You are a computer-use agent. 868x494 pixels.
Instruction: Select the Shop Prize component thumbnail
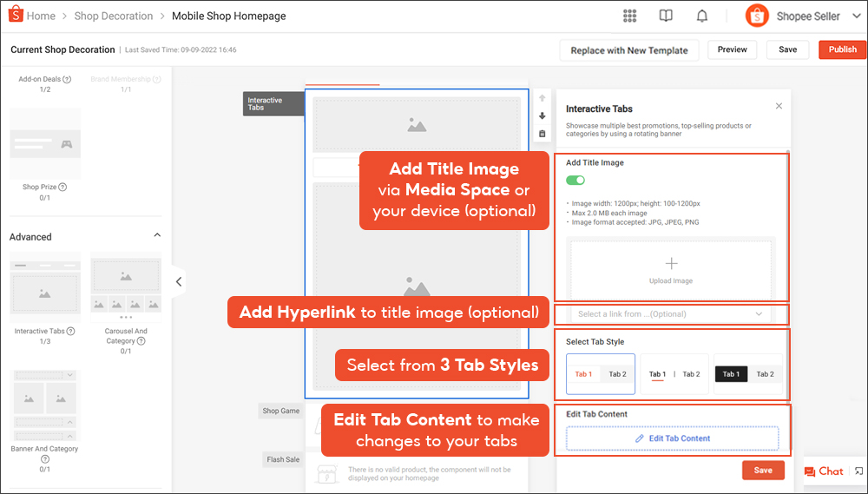click(45, 143)
